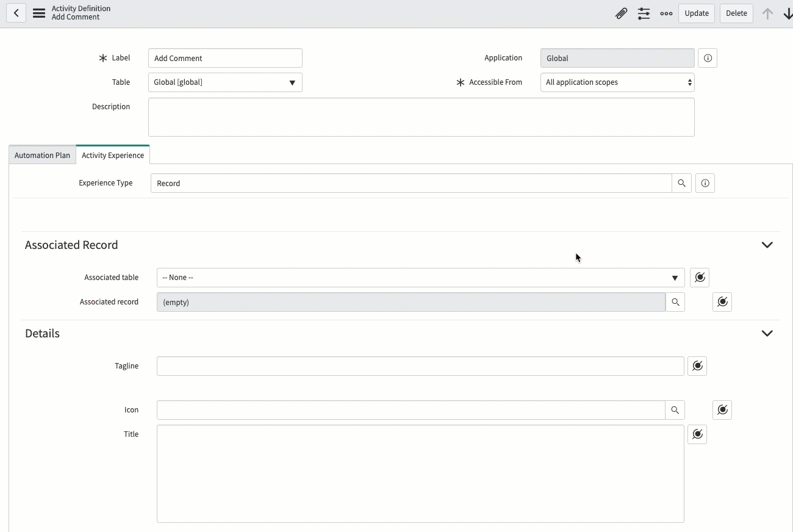Click the Activity Definition header title
793x532 pixels.
tap(81, 9)
